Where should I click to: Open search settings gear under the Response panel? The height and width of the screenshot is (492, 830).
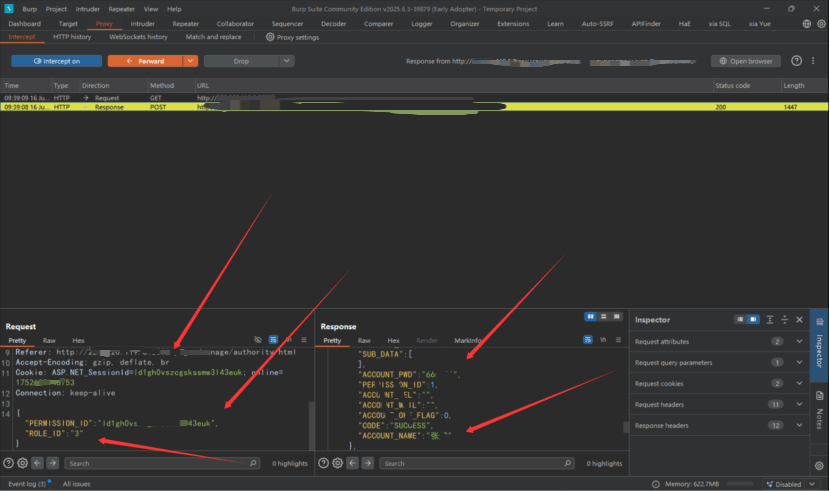[x=337, y=463]
